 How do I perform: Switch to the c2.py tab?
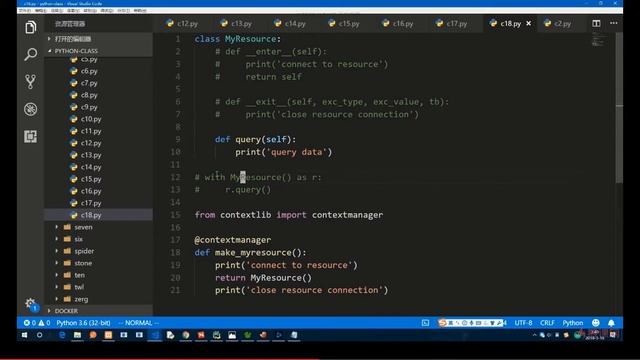pos(558,24)
